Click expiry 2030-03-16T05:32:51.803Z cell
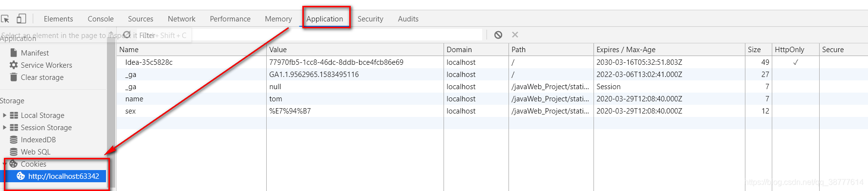Image resolution: width=868 pixels, height=191 pixels. click(x=669, y=62)
